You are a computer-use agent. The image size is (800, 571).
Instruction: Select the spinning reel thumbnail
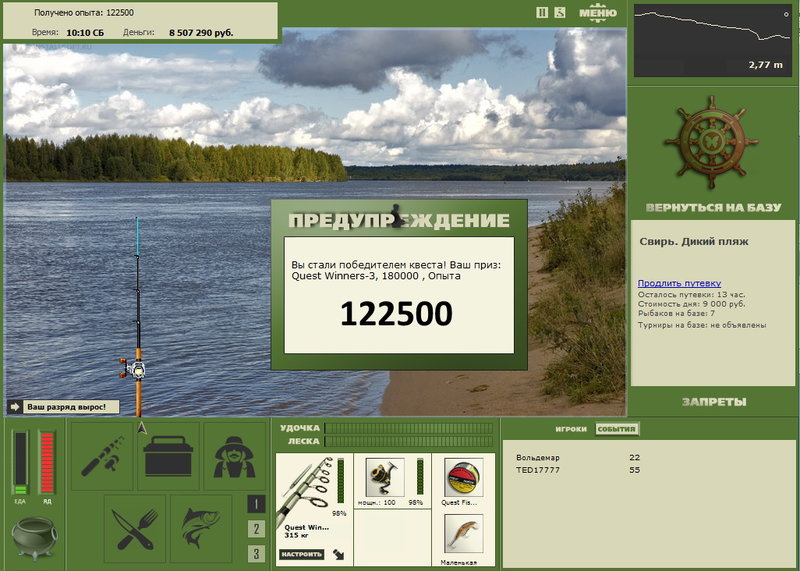(x=385, y=477)
